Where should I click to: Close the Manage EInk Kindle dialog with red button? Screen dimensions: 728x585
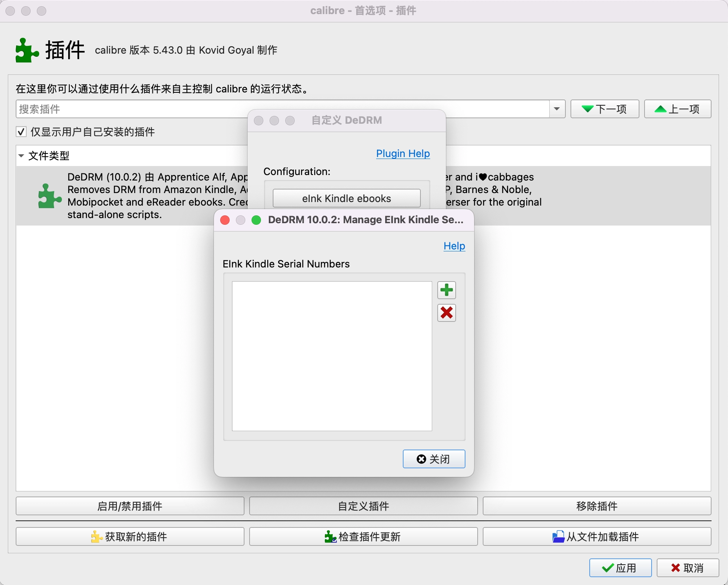tap(225, 220)
